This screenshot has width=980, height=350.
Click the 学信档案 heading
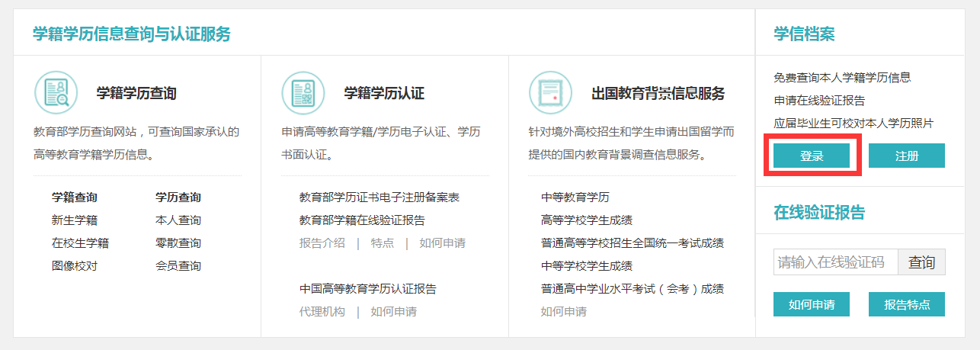click(804, 34)
